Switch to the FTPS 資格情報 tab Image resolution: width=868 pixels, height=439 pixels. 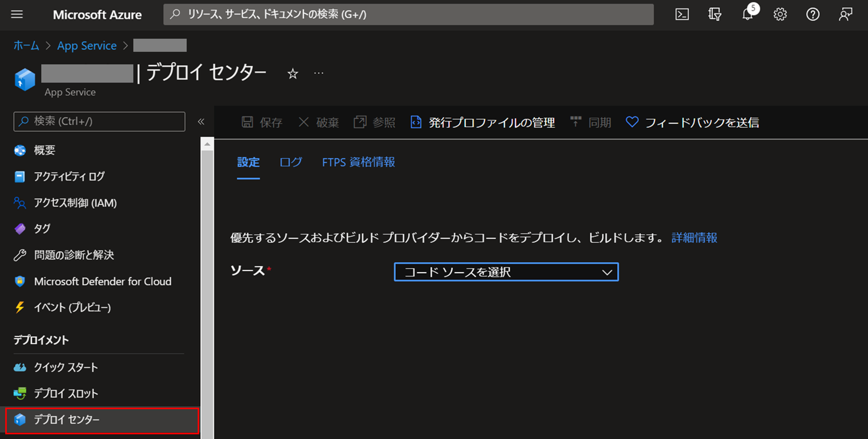tap(358, 162)
